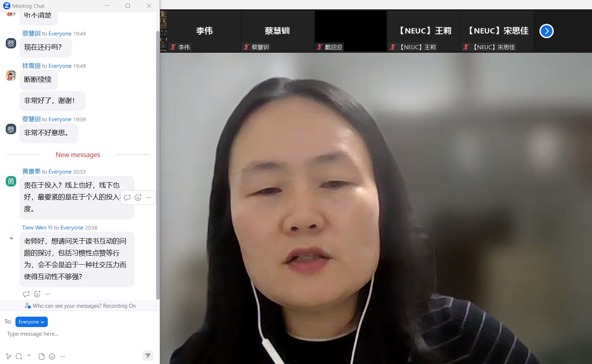Open more options on 黄景泰 message hover bar
This screenshot has width=592, height=364.
(x=149, y=198)
